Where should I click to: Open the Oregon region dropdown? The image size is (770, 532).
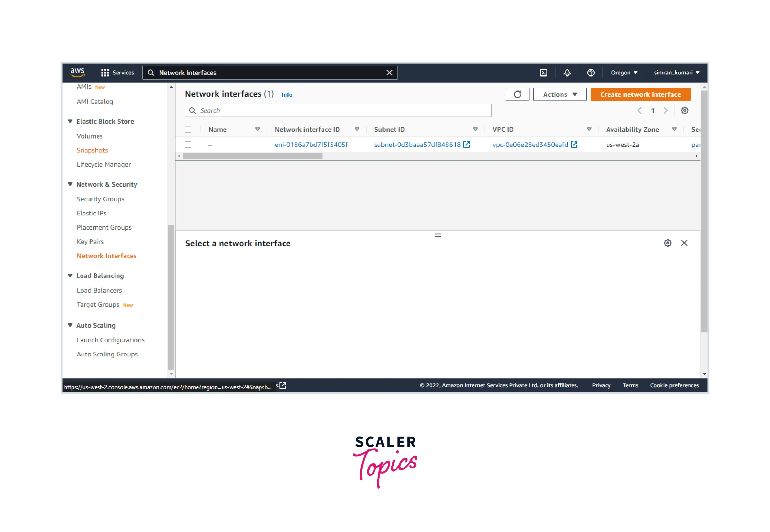(x=624, y=73)
